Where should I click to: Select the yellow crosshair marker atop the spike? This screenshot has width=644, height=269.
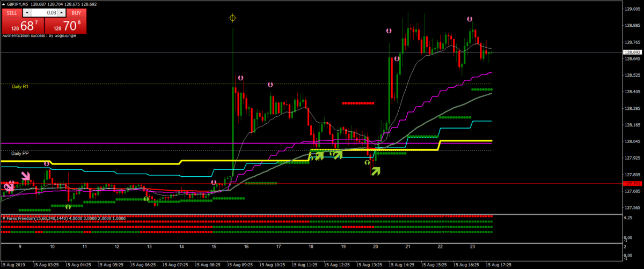tap(232, 18)
